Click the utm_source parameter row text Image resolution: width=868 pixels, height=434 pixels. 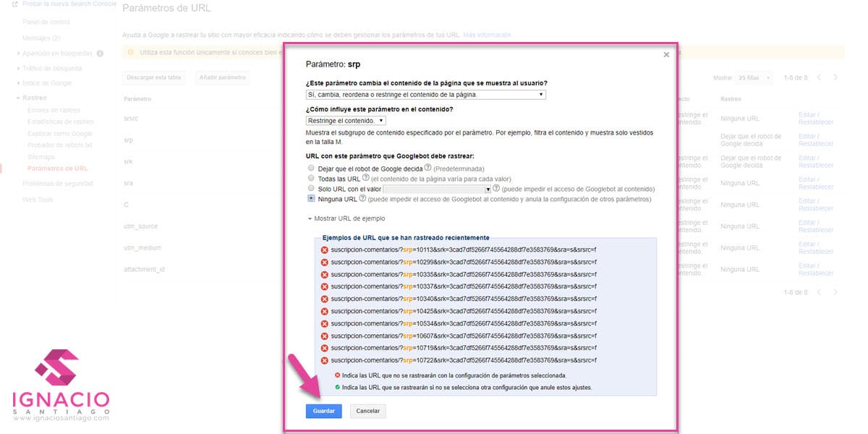(x=140, y=226)
